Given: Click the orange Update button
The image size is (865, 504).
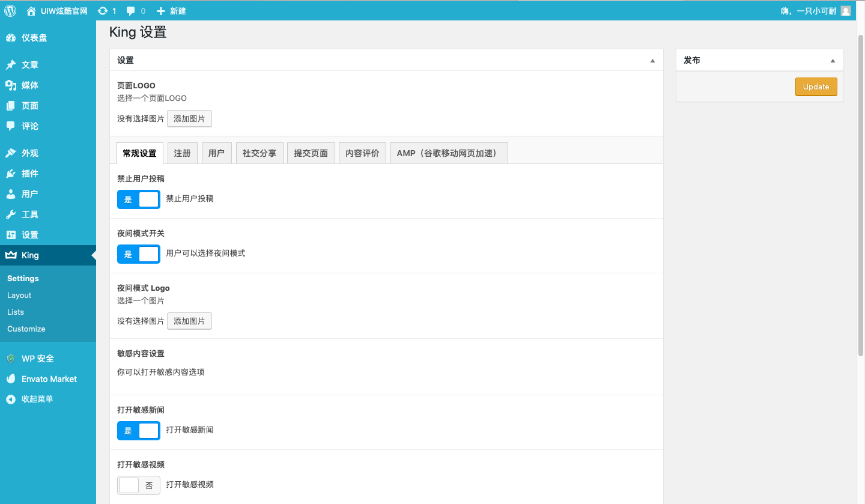Looking at the screenshot, I should click(816, 87).
